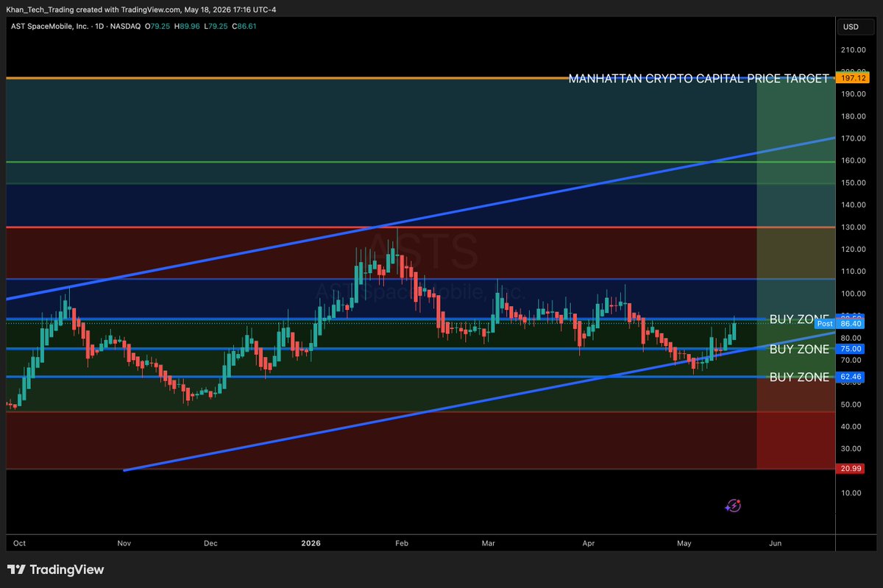Select the Manhattan Crypto Capital Price Target label

(698, 78)
